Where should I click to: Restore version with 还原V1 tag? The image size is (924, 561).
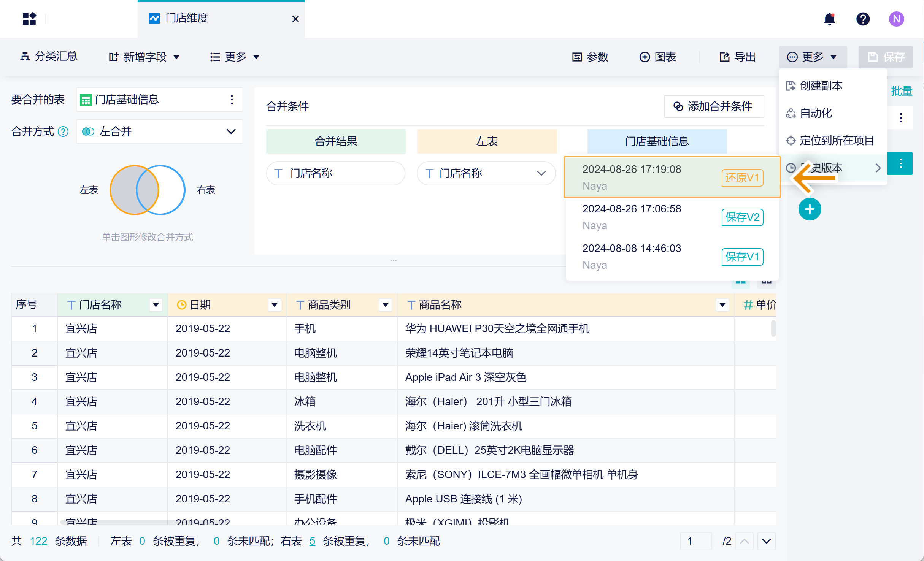742,178
